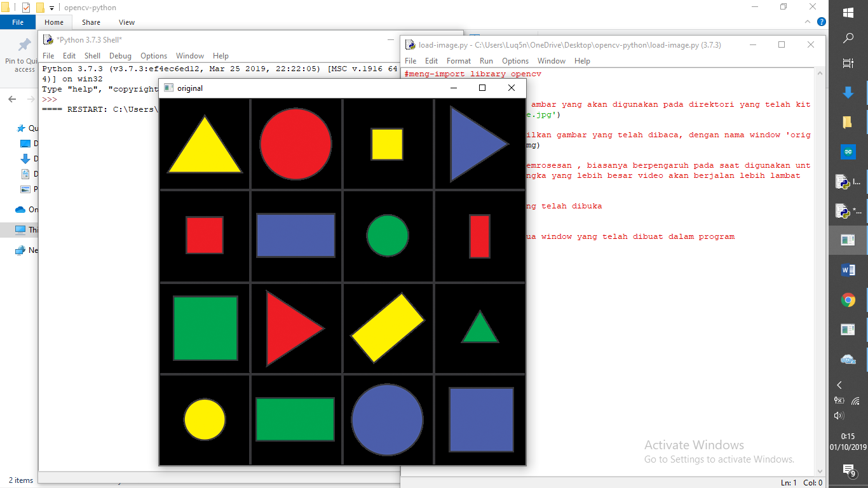Open Task View from the taskbar

848,64
